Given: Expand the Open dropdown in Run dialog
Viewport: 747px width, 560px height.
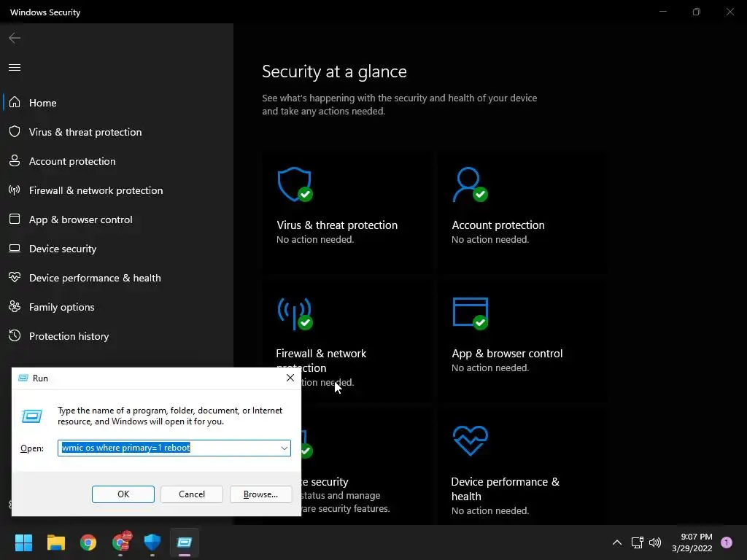Looking at the screenshot, I should (284, 448).
